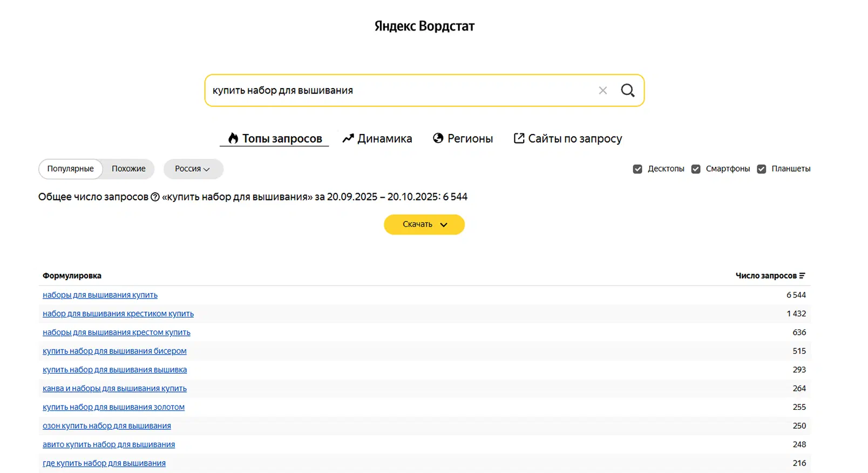Click the request count 248

coord(799,444)
